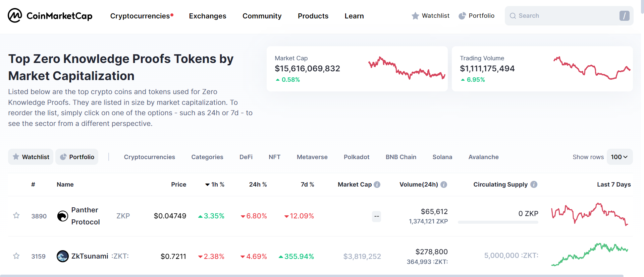Add Panther Protocol to watchlist star
This screenshot has width=644, height=277.
16,215
